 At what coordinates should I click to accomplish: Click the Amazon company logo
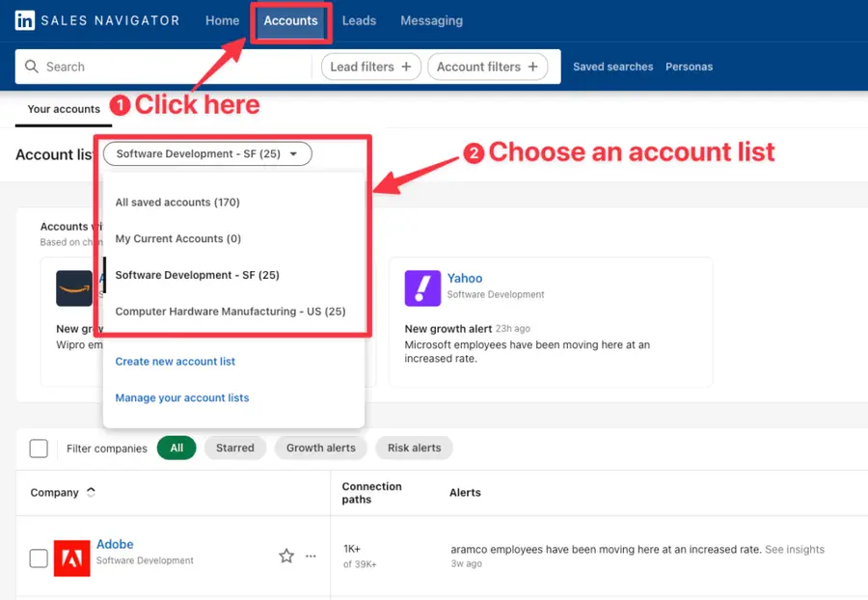tap(74, 287)
